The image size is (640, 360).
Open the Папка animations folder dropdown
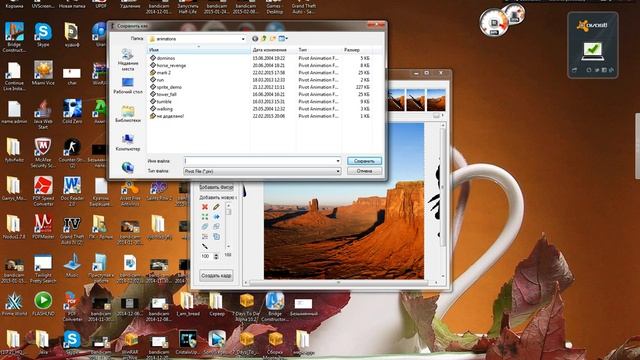coord(197,39)
